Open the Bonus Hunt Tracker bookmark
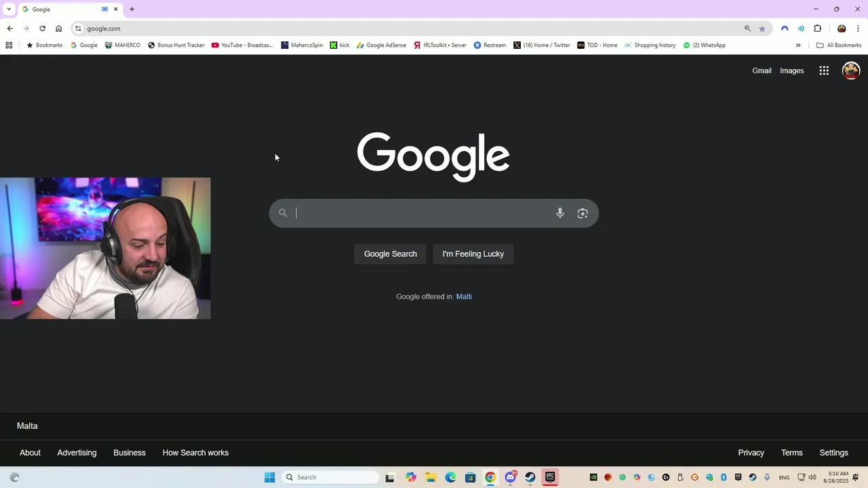Viewport: 868px width, 488px height. pos(176,45)
